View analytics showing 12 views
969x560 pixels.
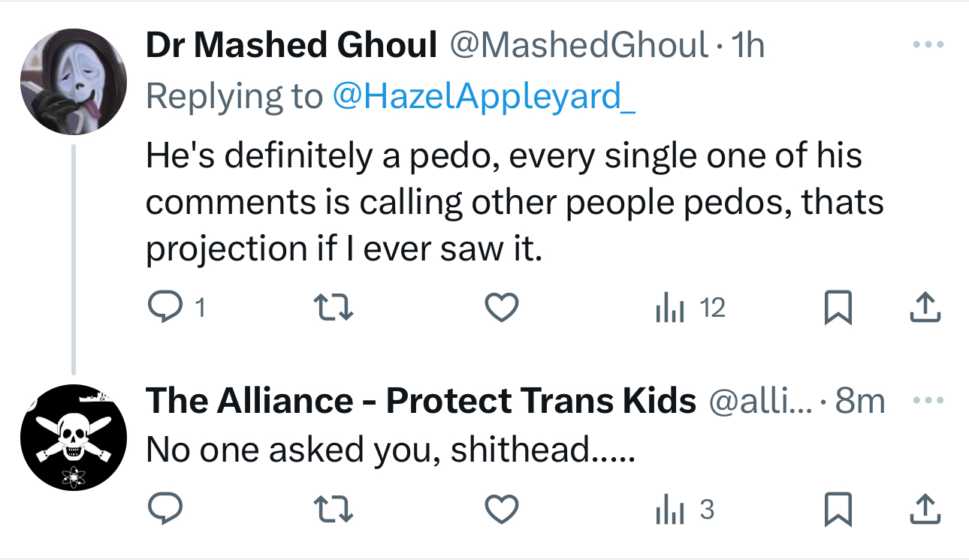point(690,308)
